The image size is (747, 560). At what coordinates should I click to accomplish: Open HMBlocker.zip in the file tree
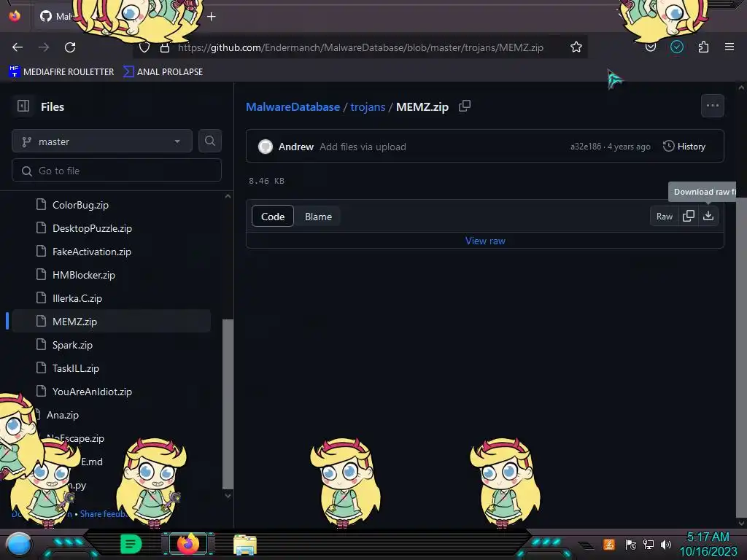pyautogui.click(x=84, y=275)
